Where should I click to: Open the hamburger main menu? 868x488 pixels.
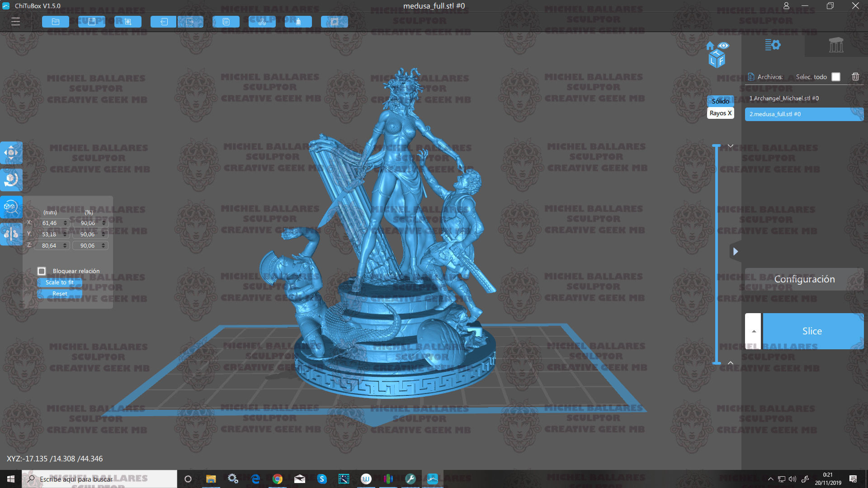click(x=15, y=22)
